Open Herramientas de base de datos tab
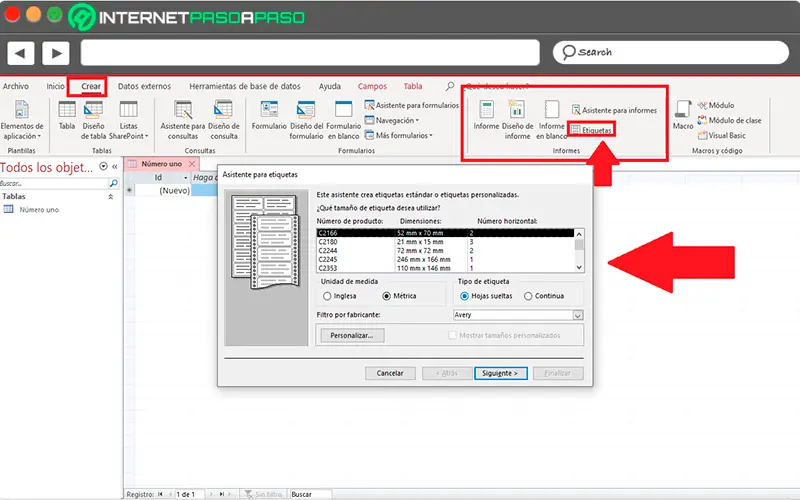Screen dimensions: 800x500 (245, 86)
